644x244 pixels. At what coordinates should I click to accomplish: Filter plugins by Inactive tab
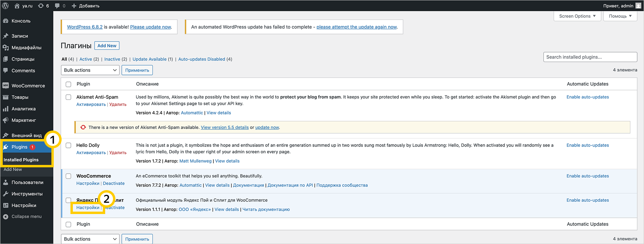tap(112, 59)
